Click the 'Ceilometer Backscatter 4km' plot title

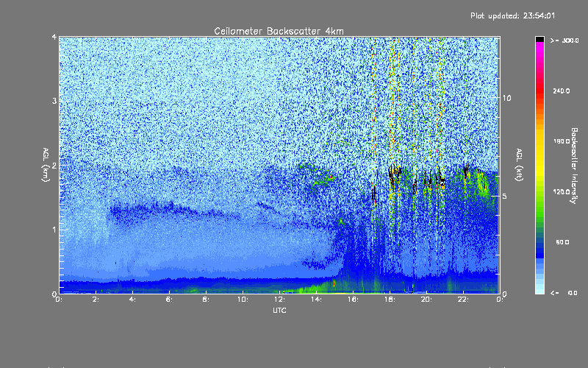coord(279,31)
